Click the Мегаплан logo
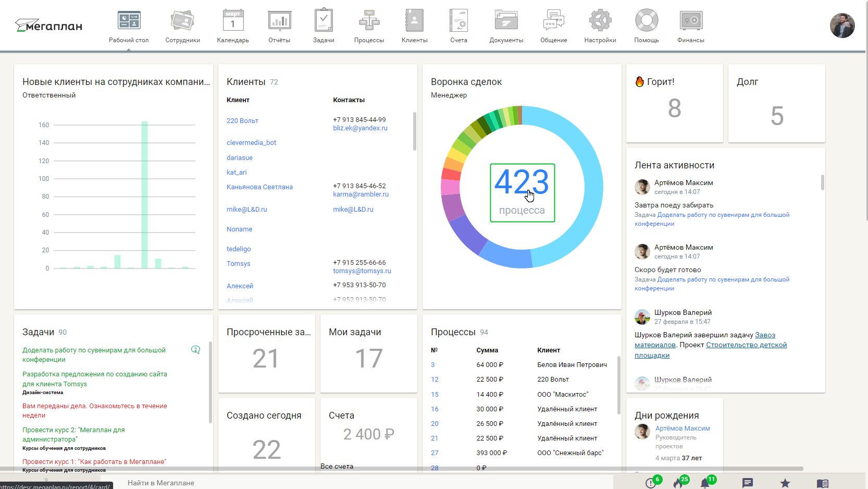The image size is (868, 489). (x=48, y=25)
